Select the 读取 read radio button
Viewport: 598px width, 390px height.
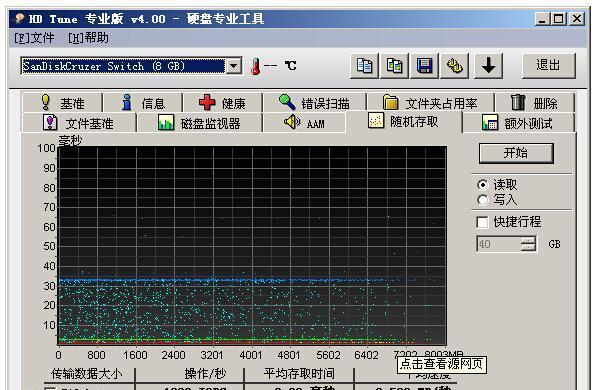(x=482, y=185)
